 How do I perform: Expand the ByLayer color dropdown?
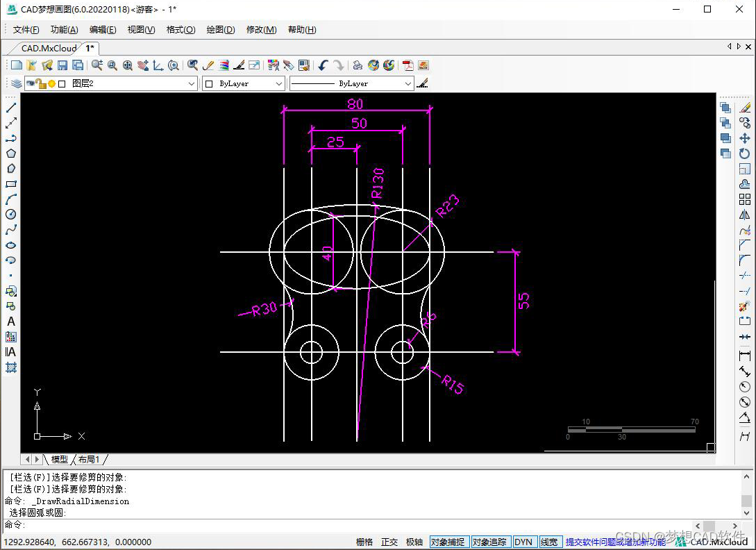278,84
